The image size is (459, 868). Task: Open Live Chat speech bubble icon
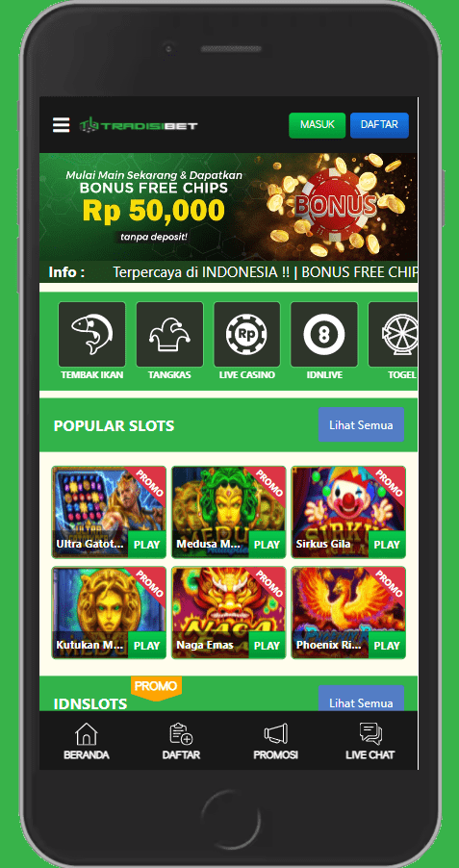(370, 741)
